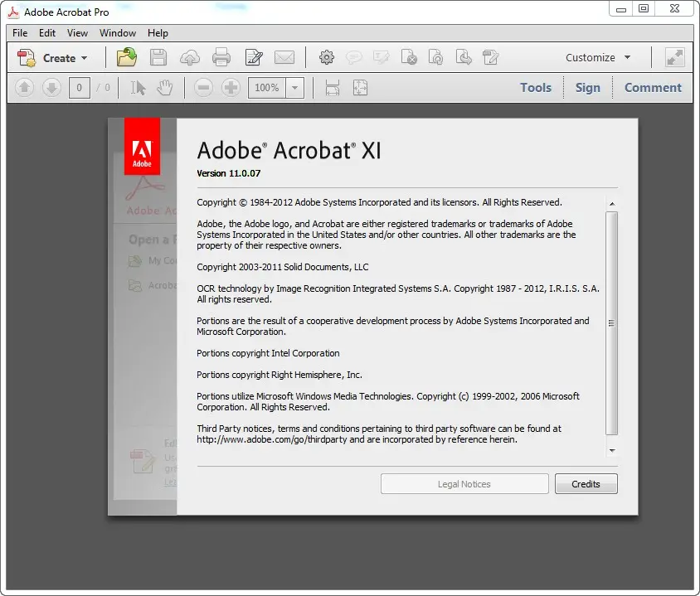
Task: Choose the text selection cursor tool
Action: pyautogui.click(x=138, y=87)
